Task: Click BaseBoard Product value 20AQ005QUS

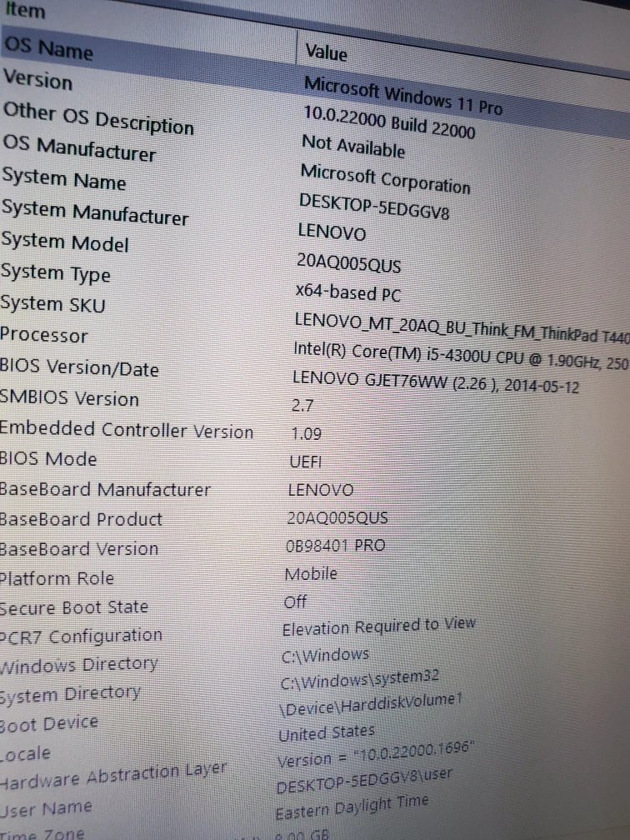Action: [337, 517]
